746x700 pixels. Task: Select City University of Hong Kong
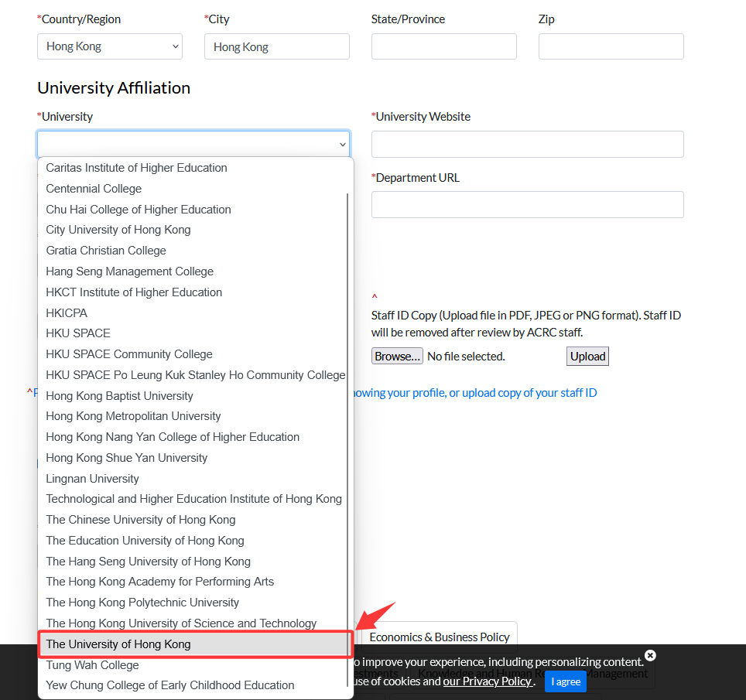[193, 230]
